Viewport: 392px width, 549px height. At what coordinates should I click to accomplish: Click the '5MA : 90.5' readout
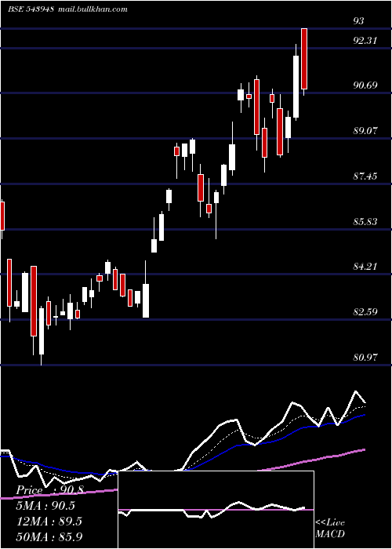(x=45, y=506)
